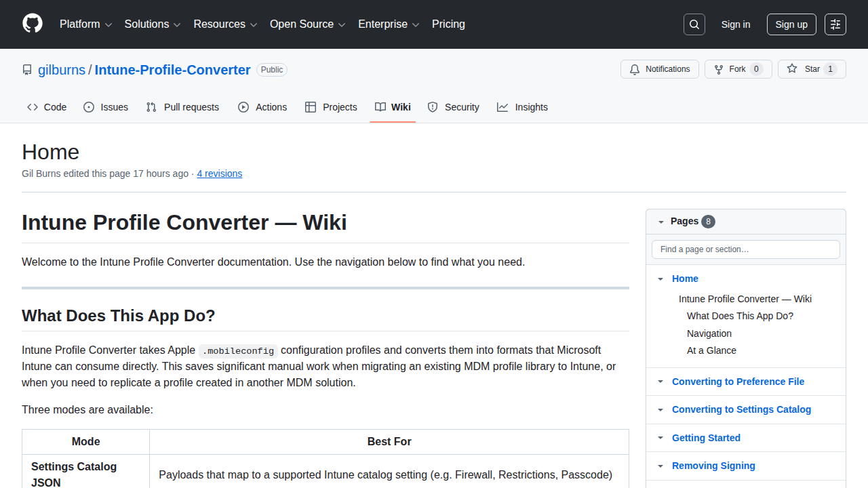Click the Actions play icon
Screen dimensions: 868x488
pyautogui.click(x=243, y=107)
